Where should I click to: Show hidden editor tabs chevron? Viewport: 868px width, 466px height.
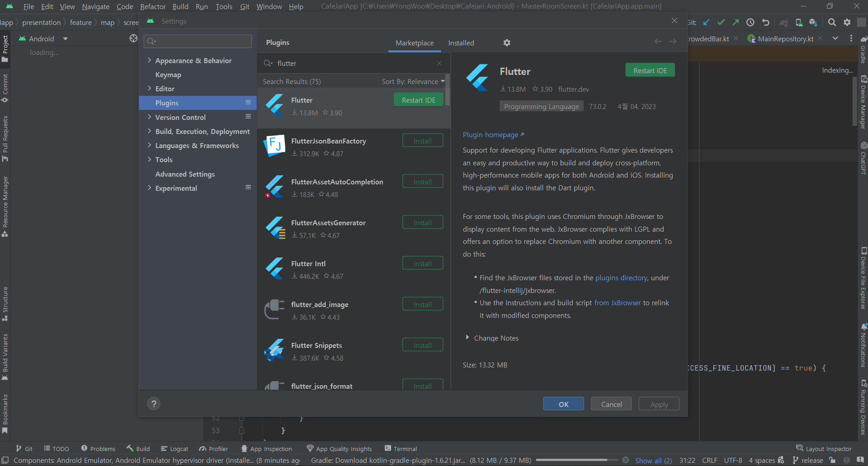[x=835, y=39]
